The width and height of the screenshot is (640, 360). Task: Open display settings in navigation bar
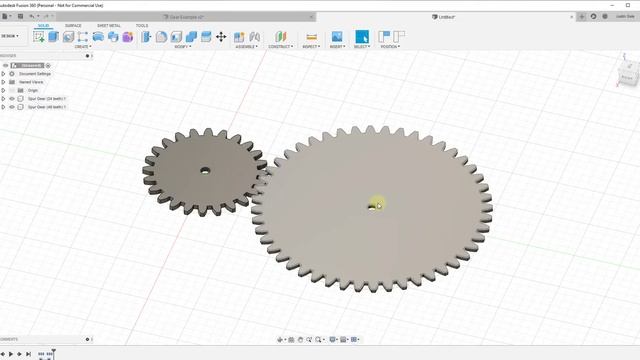point(333,340)
